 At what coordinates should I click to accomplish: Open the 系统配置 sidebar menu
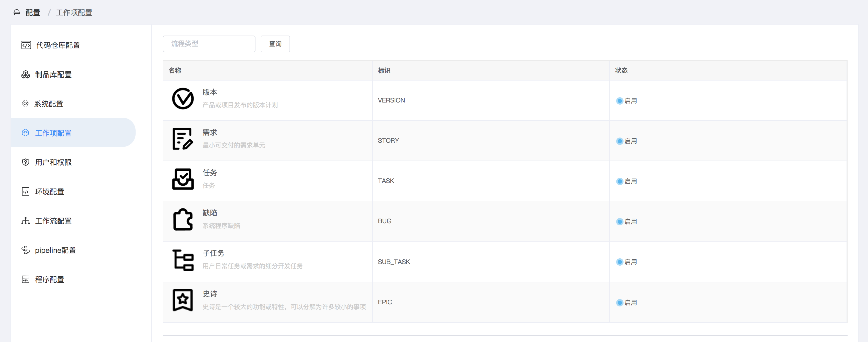48,104
